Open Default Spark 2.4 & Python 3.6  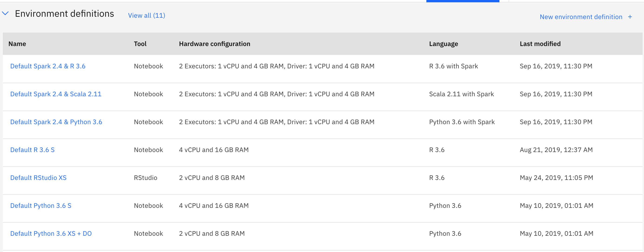(x=56, y=122)
